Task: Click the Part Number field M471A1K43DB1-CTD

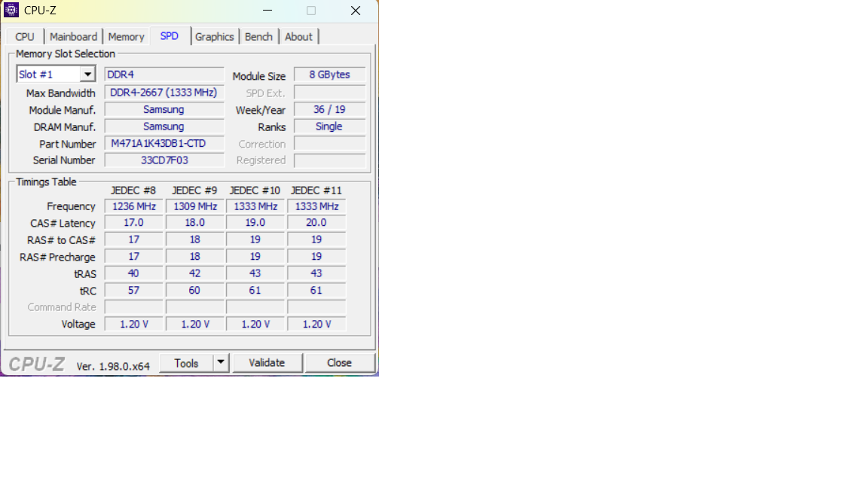Action: (164, 144)
